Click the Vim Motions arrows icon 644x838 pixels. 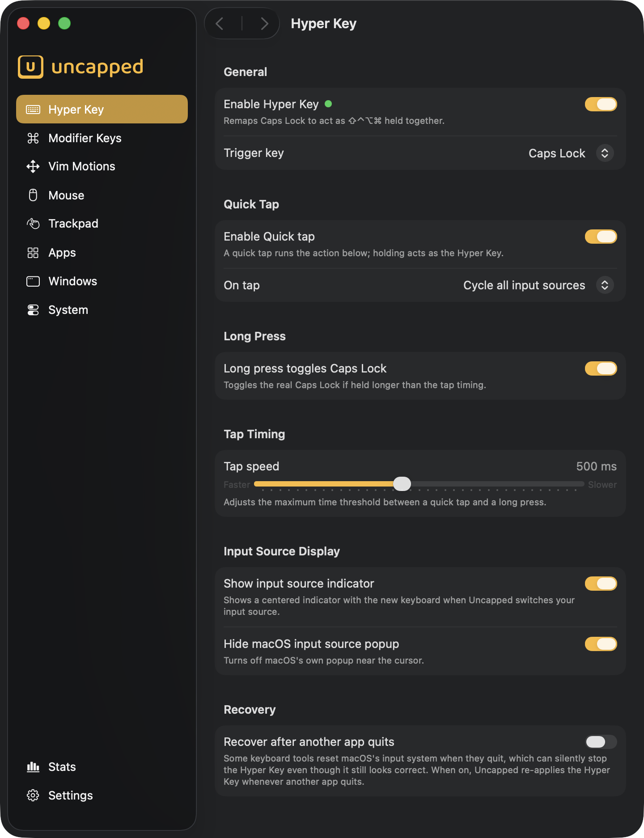click(33, 166)
